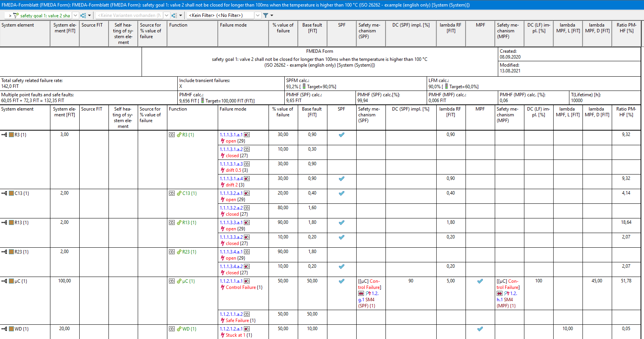Click the green function link icon of WD {1}

(179, 329)
